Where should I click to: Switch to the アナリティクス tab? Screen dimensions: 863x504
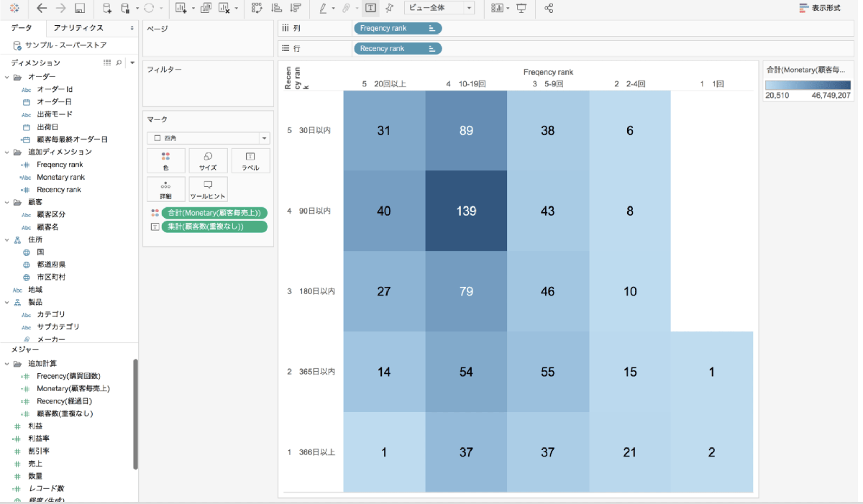point(79,28)
